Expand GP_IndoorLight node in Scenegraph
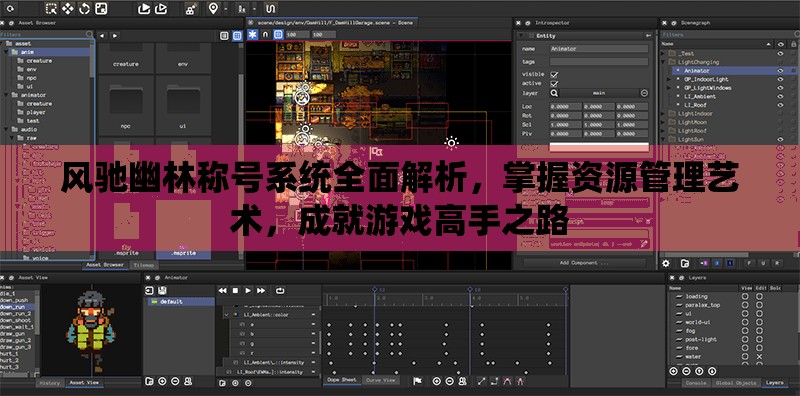 click(x=670, y=80)
